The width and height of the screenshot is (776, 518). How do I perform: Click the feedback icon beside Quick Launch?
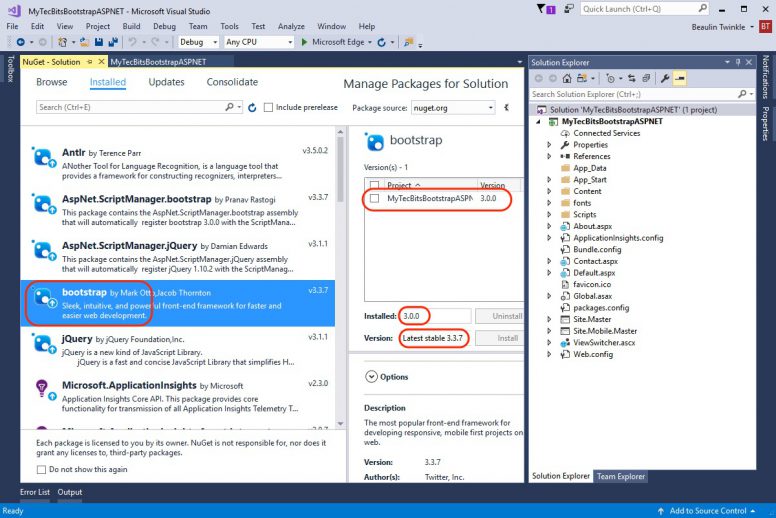[x=569, y=9]
